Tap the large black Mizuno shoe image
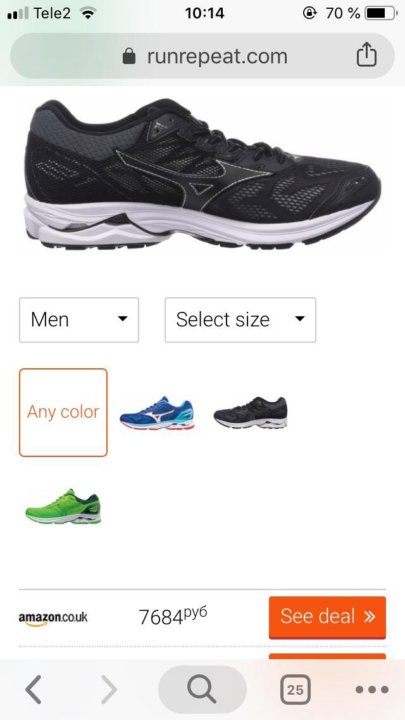 pyautogui.click(x=202, y=174)
